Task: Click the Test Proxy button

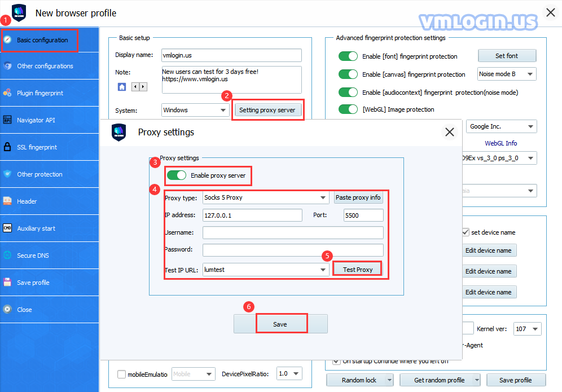Action: pos(358,270)
